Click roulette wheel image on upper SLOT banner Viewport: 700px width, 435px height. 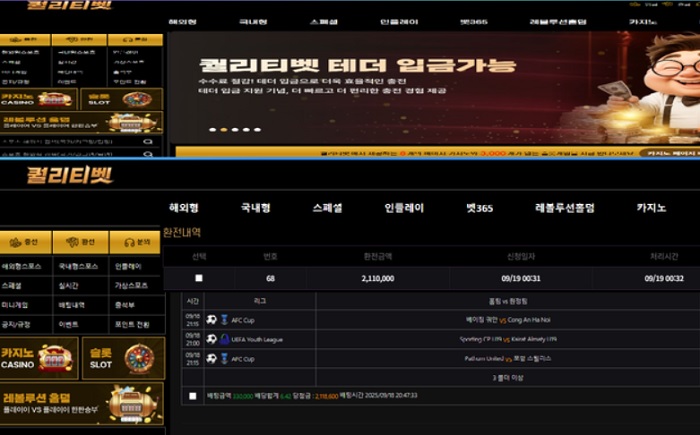tap(137, 99)
